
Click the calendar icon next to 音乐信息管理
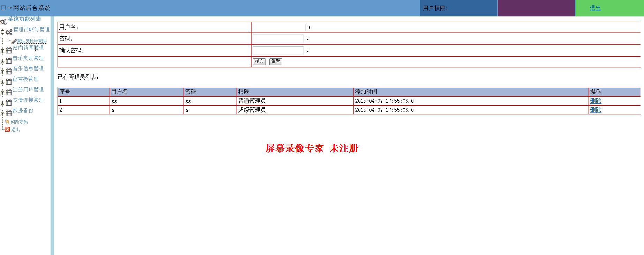tap(9, 72)
